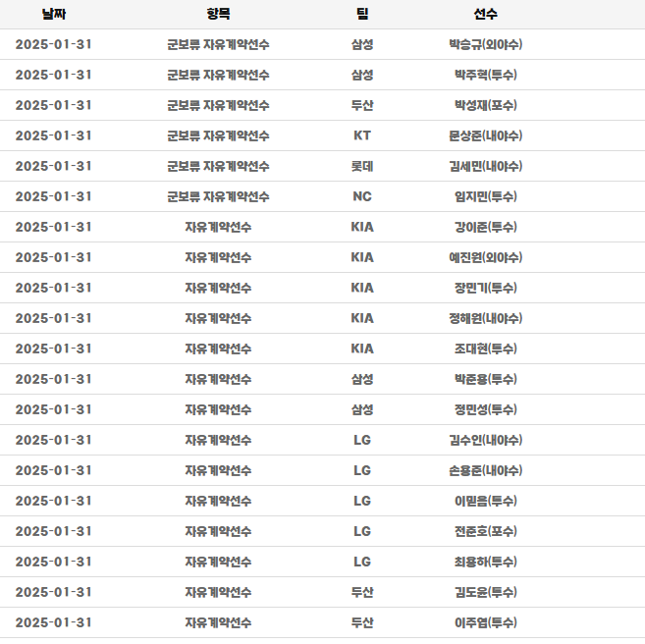Click 군보류 자유계약선수 in 임지민 row
The height and width of the screenshot is (644, 645).
(x=218, y=196)
